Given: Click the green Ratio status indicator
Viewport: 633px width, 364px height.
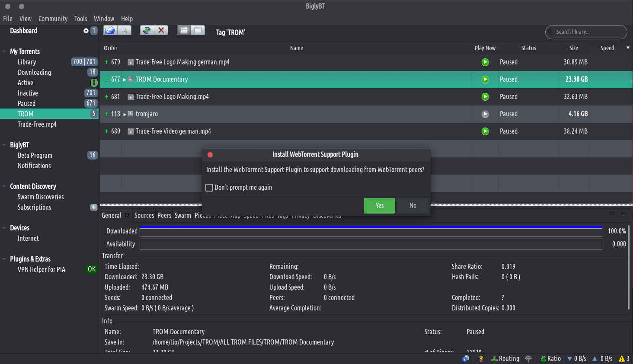Looking at the screenshot, I should pyautogui.click(x=550, y=358).
